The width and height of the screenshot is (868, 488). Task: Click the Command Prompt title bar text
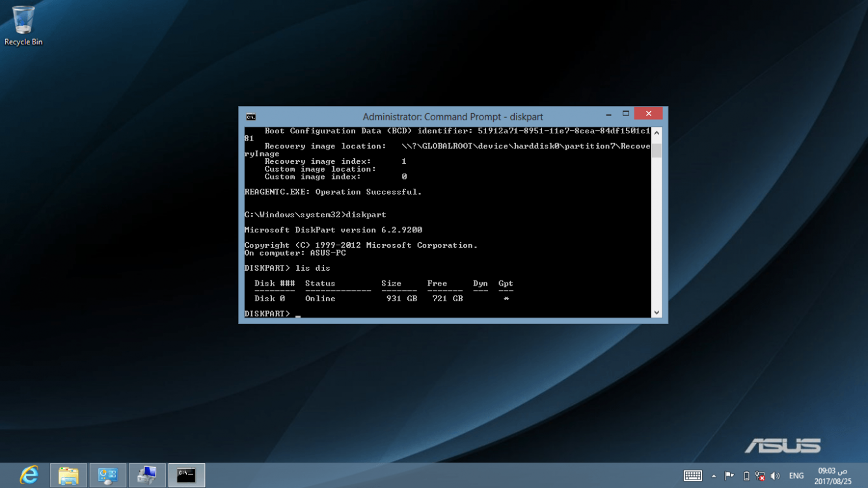pyautogui.click(x=453, y=117)
